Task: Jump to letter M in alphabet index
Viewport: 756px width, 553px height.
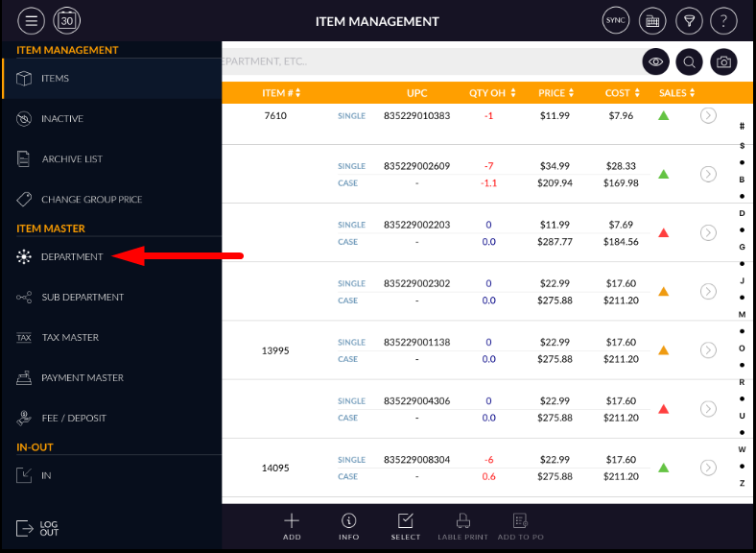Action: [x=742, y=315]
